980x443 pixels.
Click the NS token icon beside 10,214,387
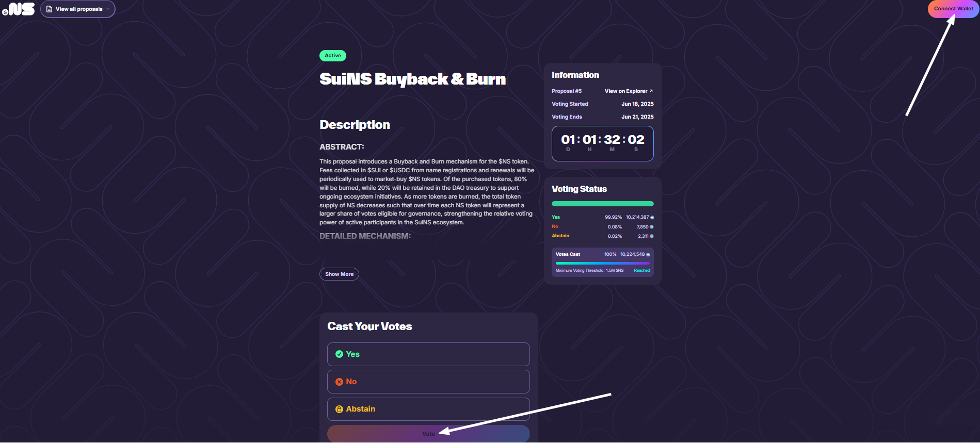tap(652, 218)
